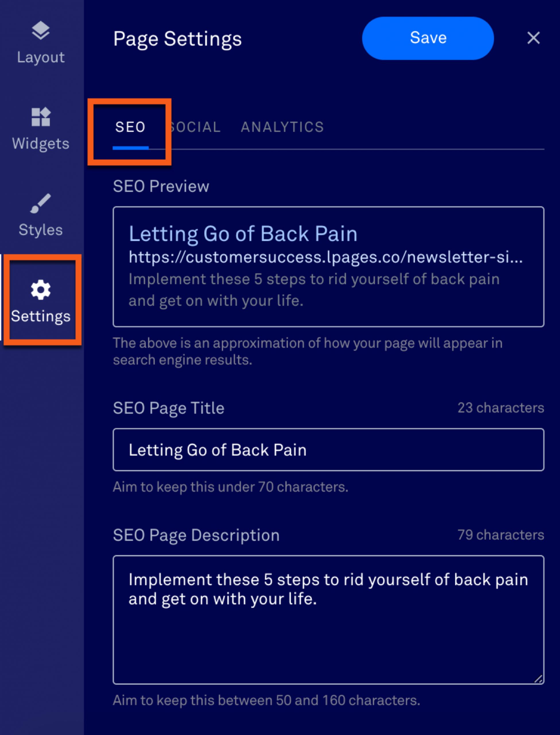The height and width of the screenshot is (735, 560).
Task: Open the Widgets panel icon
Action: (41, 117)
